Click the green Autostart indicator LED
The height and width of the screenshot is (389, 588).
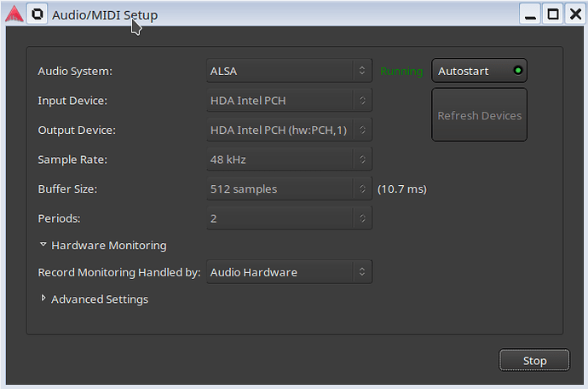pyautogui.click(x=517, y=71)
